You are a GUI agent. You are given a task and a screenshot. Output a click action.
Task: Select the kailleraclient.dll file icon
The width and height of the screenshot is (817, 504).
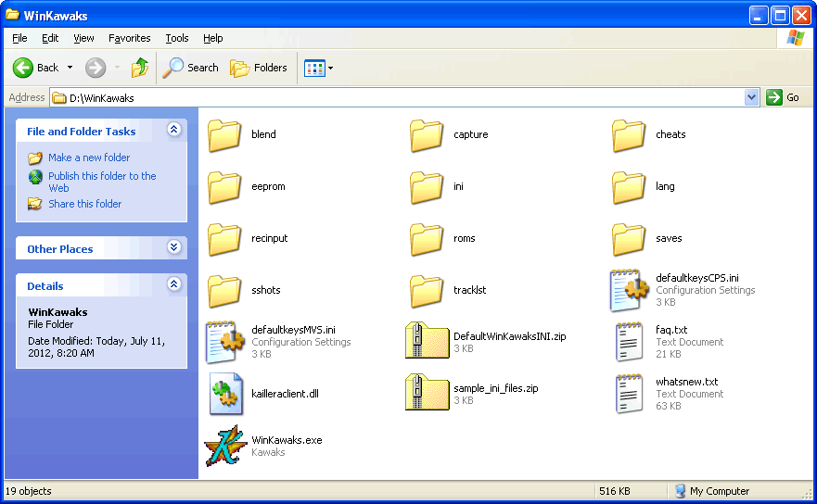coord(224,394)
